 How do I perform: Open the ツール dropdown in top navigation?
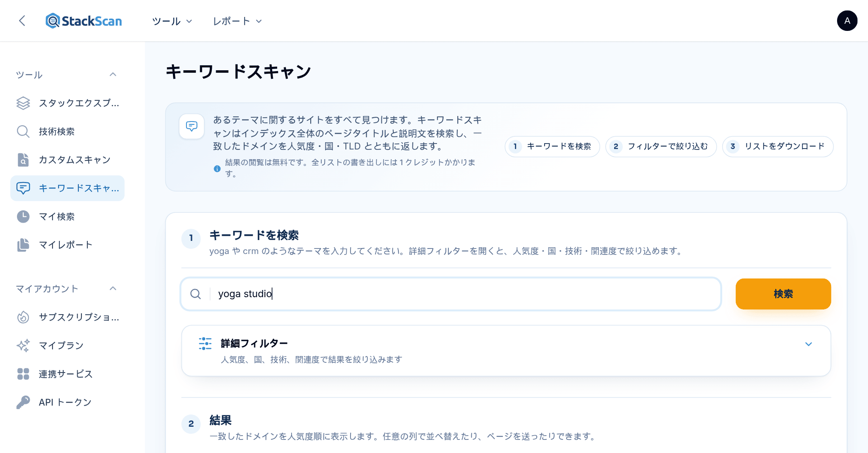point(172,21)
